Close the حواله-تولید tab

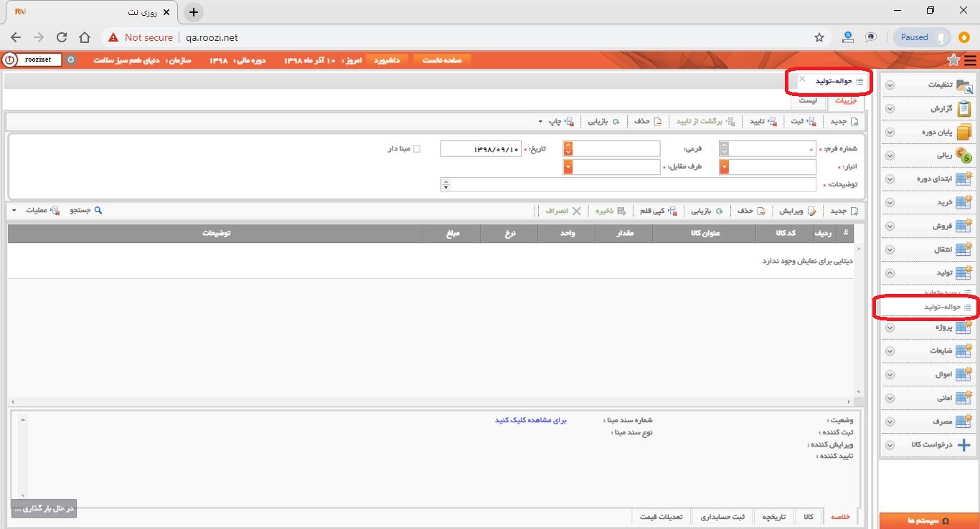point(802,79)
